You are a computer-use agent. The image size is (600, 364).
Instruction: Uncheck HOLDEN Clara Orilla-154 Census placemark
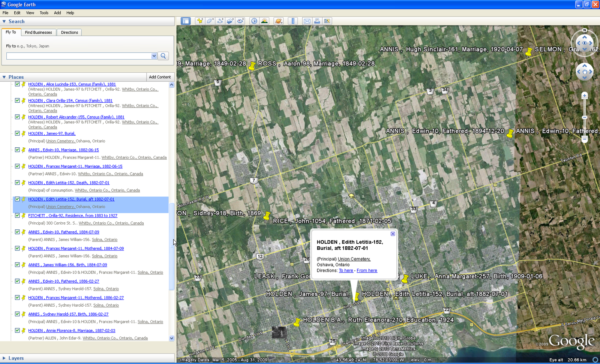(x=17, y=100)
